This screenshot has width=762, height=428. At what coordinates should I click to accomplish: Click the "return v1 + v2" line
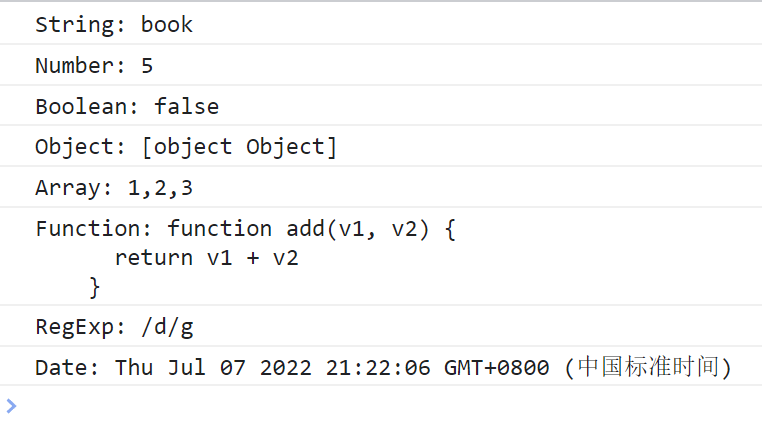[207, 258]
